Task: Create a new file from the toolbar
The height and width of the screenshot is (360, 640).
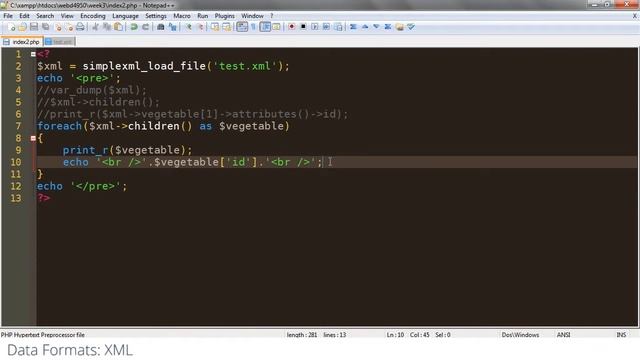Action: pyautogui.click(x=11, y=27)
